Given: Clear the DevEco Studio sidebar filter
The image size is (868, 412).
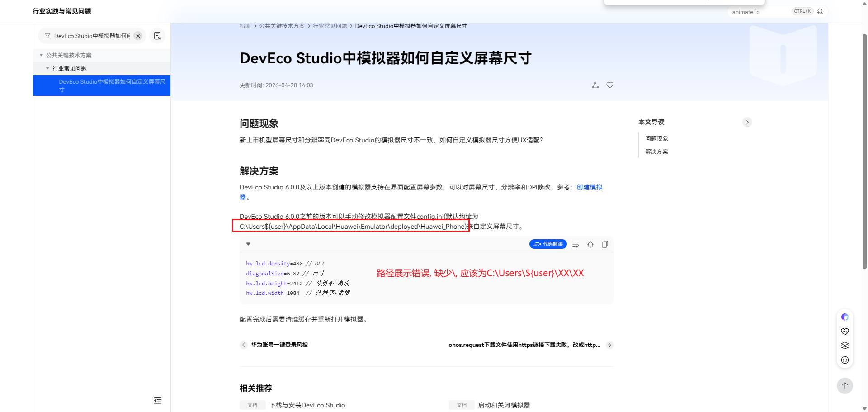Looking at the screenshot, I should 138,36.
